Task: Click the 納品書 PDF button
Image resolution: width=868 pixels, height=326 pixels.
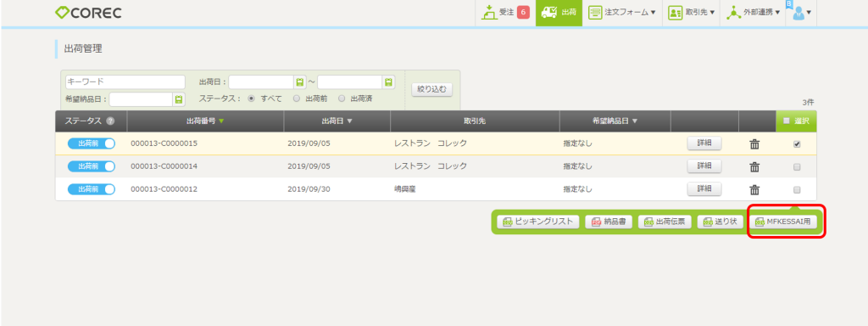Action: click(x=609, y=222)
